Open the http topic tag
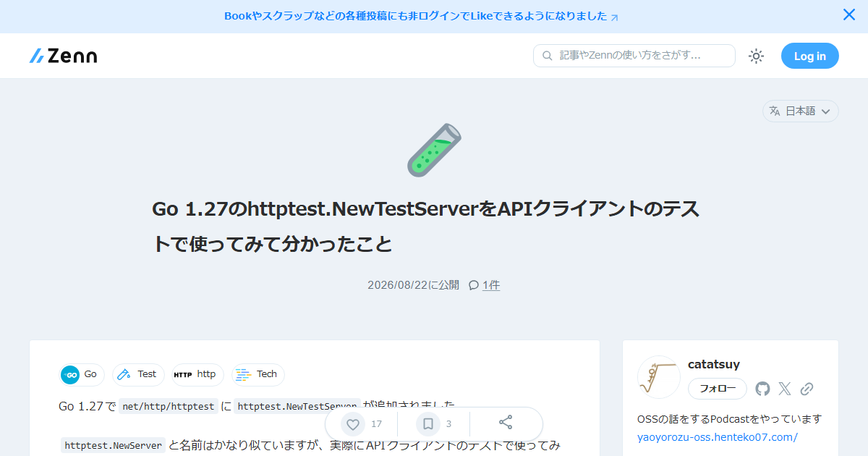 pyautogui.click(x=197, y=374)
